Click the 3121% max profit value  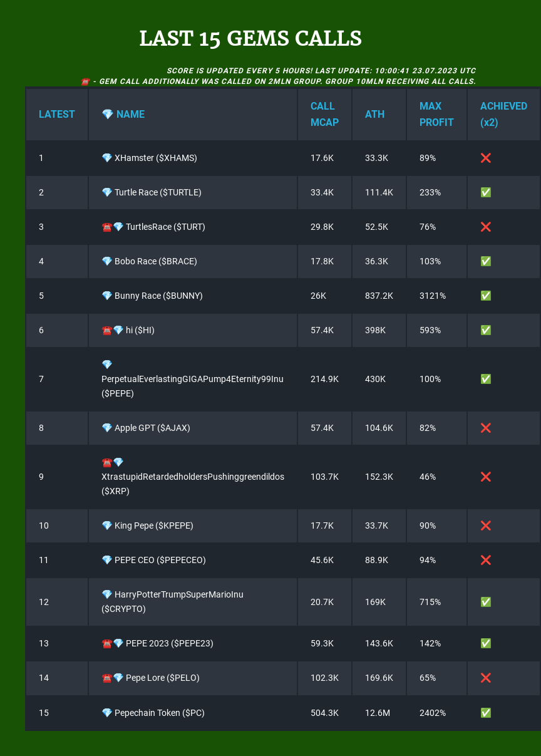coord(433,296)
